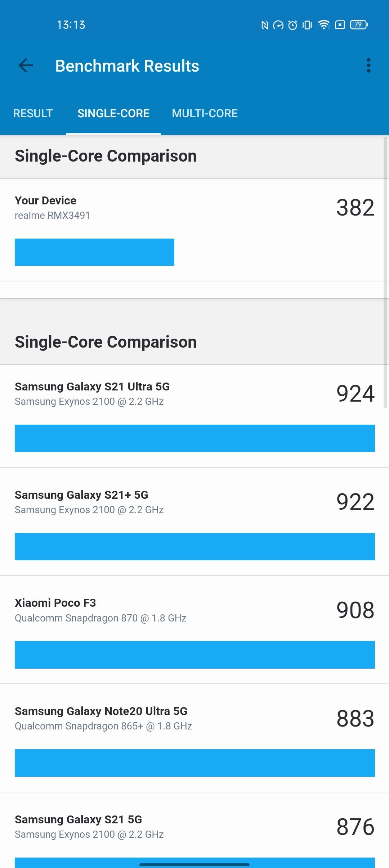389x868 pixels.
Task: Tap the data saver status icon
Action: pyautogui.click(x=278, y=25)
